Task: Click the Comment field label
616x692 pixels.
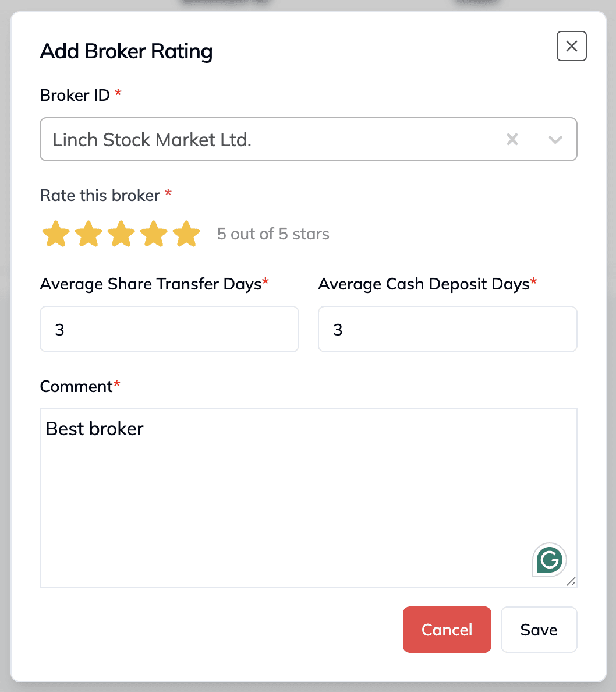Action: click(76, 387)
